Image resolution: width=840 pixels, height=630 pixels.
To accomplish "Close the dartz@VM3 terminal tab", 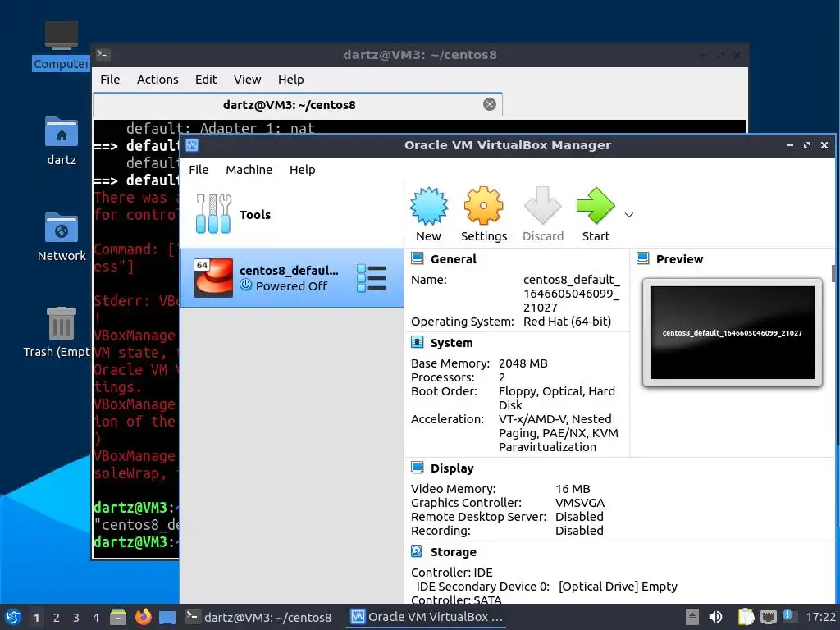I will point(489,104).
